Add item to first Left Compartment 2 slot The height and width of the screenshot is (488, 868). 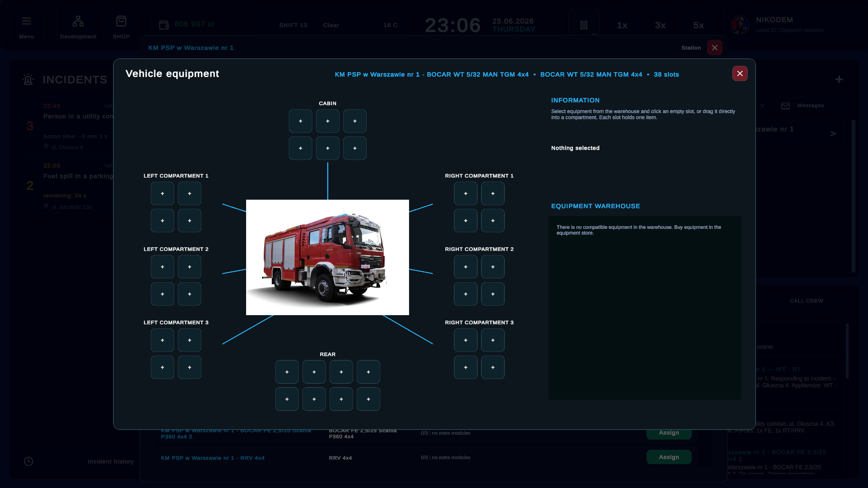[162, 267]
